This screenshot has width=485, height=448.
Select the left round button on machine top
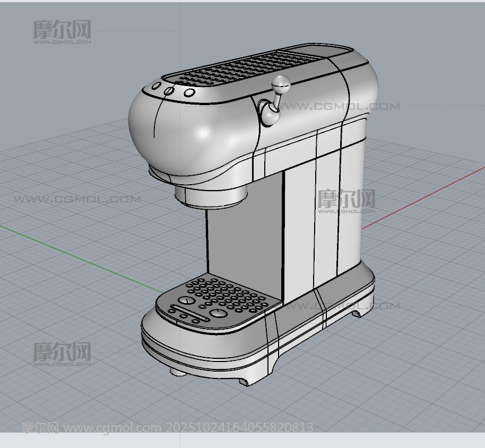[157, 86]
